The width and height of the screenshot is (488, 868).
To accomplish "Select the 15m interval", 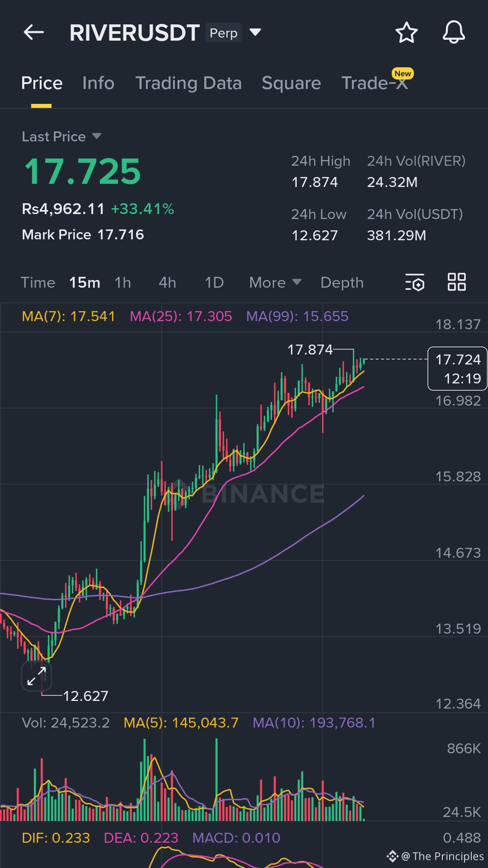I will (x=84, y=283).
